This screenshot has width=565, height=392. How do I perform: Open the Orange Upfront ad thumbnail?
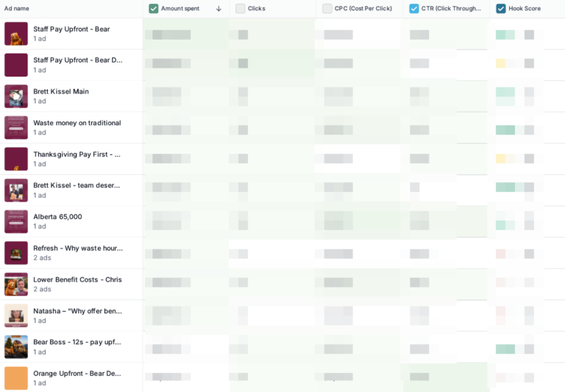click(16, 378)
